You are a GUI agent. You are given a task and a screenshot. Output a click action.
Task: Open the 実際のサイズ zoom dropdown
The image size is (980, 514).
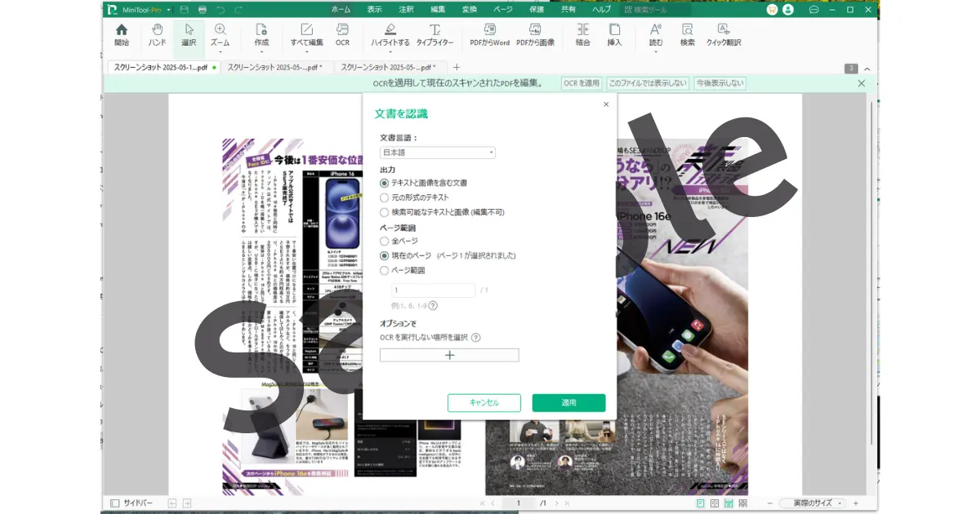tap(813, 503)
